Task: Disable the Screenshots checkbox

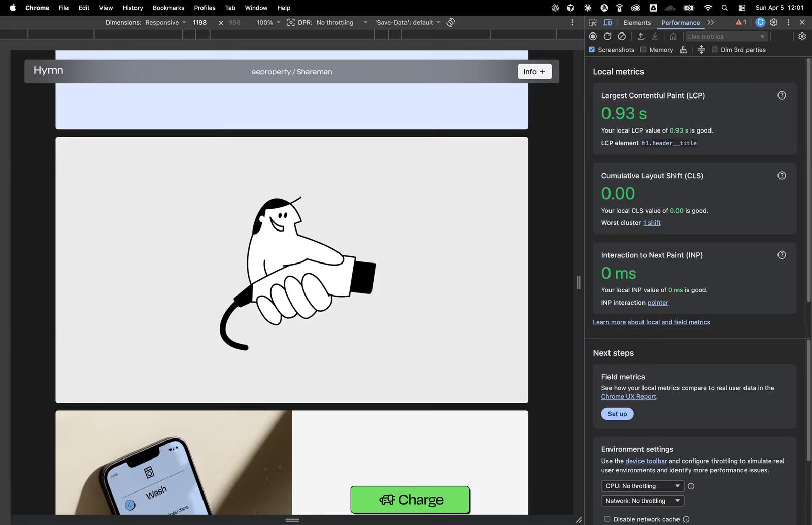Action: (x=592, y=50)
